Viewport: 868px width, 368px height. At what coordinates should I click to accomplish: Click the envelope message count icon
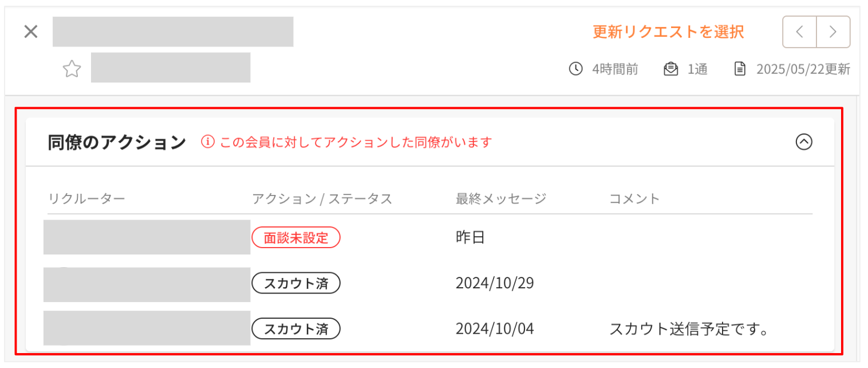click(670, 69)
